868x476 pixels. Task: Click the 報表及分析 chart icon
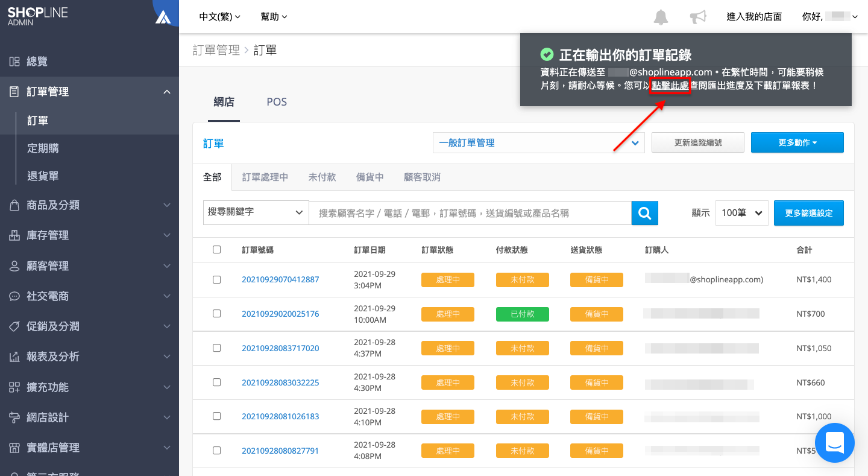(14, 357)
